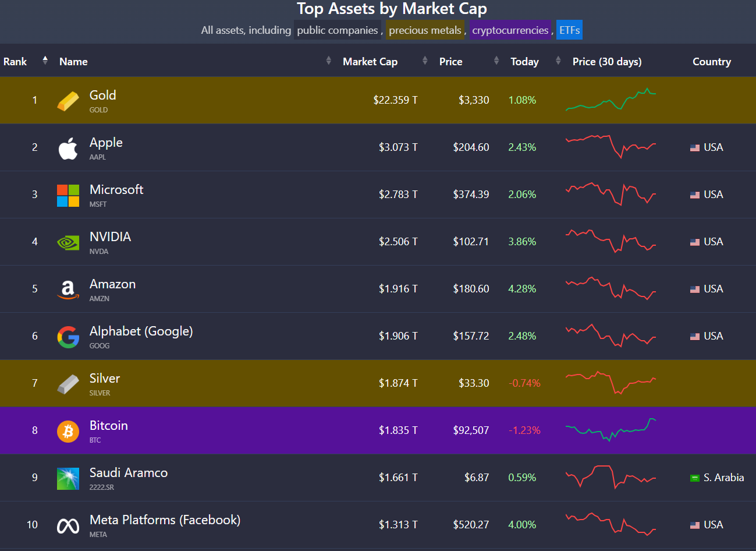Viewport: 756px width, 551px height.
Task: Click Apple's 30-day price chart
Action: pyautogui.click(x=611, y=147)
